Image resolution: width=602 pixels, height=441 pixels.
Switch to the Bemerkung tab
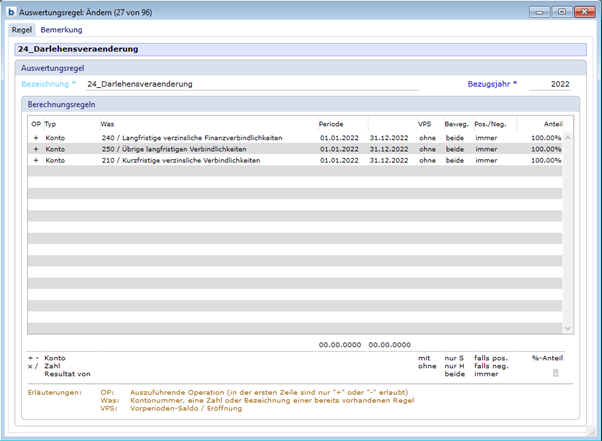(x=61, y=30)
